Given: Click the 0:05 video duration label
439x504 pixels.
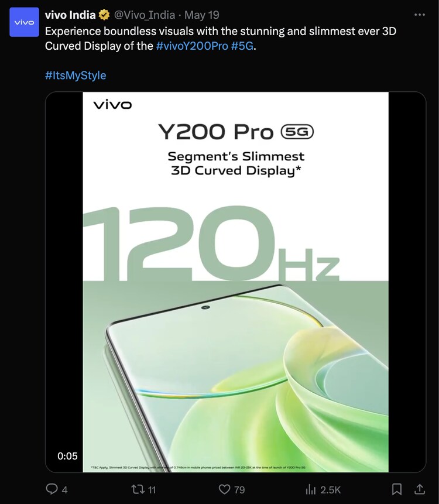Looking at the screenshot, I should click(x=67, y=456).
